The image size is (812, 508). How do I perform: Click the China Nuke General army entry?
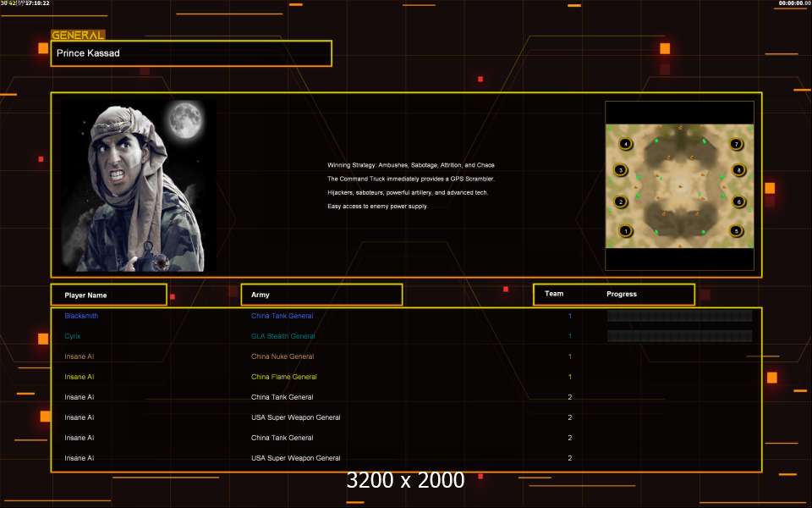(282, 356)
